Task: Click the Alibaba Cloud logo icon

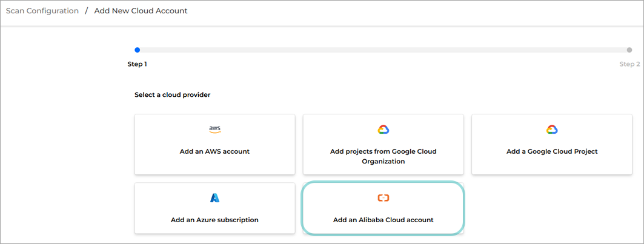Action: point(383,198)
